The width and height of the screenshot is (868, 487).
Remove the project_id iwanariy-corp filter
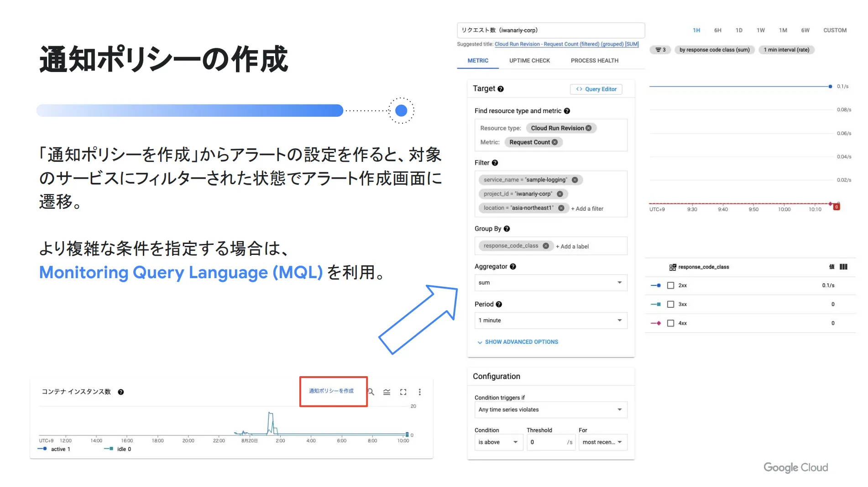tap(560, 194)
